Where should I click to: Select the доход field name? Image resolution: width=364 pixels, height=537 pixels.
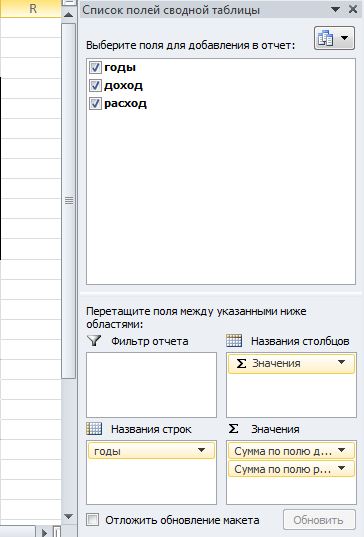123,85
